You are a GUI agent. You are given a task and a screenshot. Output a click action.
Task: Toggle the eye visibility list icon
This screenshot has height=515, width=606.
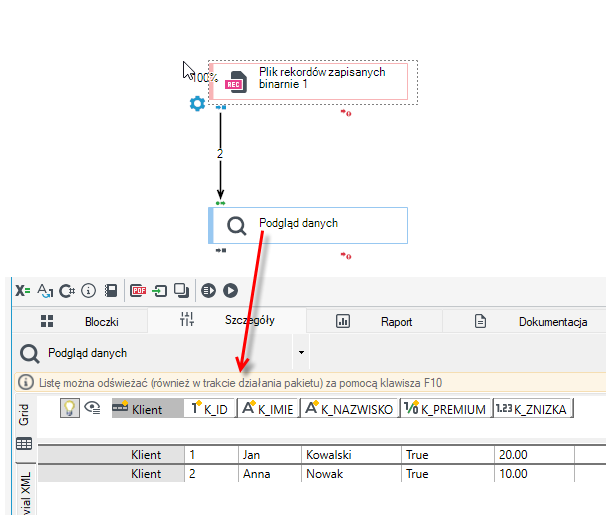coord(92,408)
